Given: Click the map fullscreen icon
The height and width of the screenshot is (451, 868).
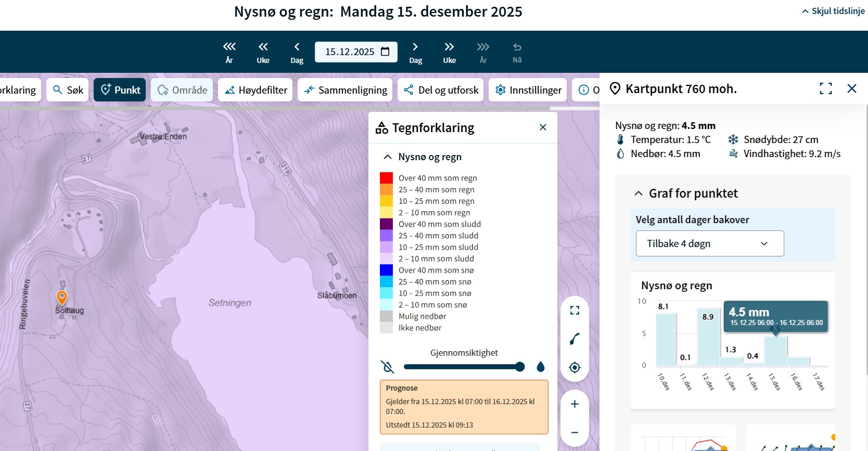Looking at the screenshot, I should coord(575,311).
